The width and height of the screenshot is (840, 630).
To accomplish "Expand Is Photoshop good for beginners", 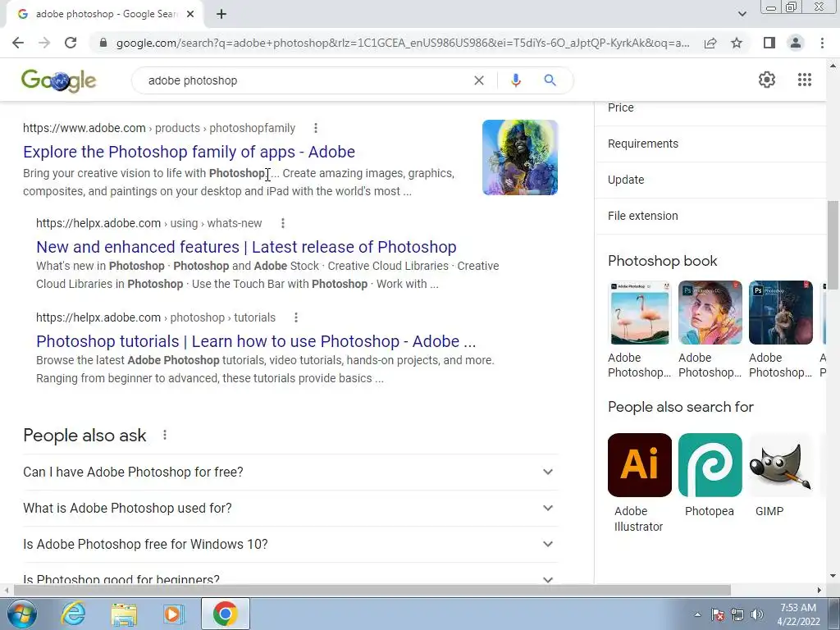I will point(290,577).
